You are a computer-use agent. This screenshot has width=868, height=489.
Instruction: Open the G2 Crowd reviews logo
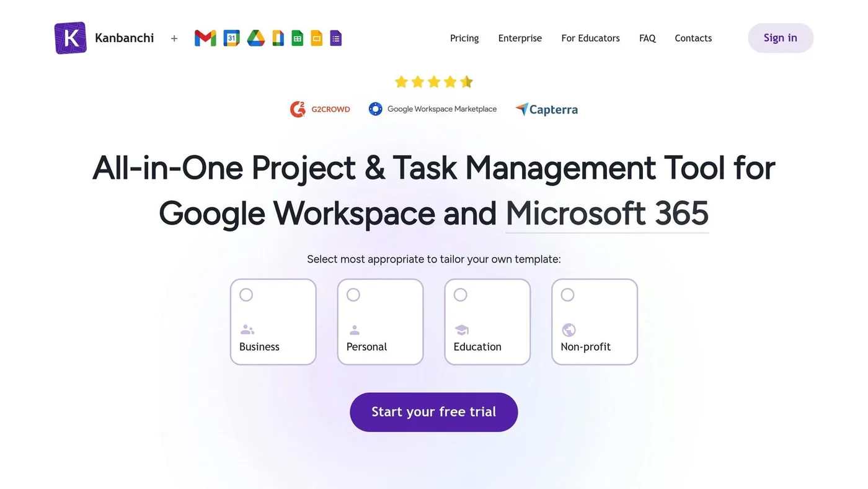(320, 109)
